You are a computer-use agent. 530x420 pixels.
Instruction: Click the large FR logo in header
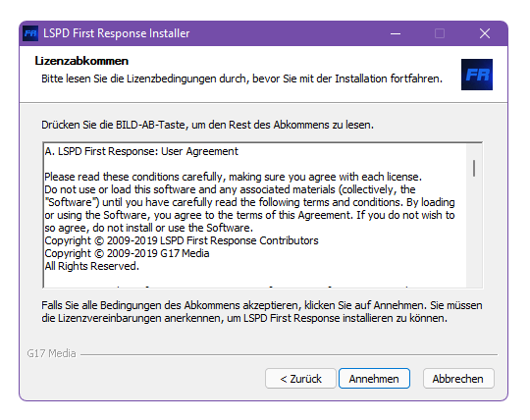[477, 75]
